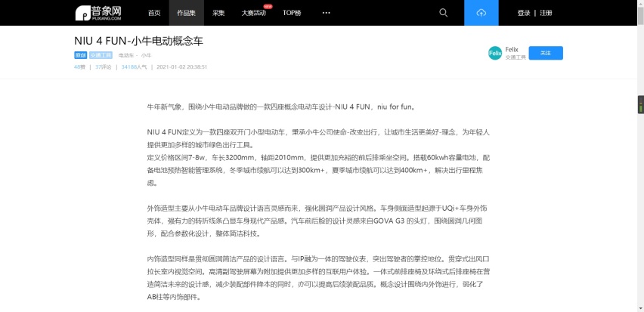Click the 48赞 likes count
Viewport: 644px width, 312px height.
point(79,67)
